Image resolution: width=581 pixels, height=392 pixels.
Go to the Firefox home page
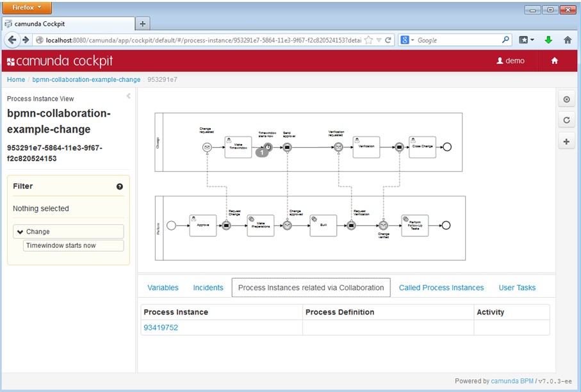[x=568, y=40]
